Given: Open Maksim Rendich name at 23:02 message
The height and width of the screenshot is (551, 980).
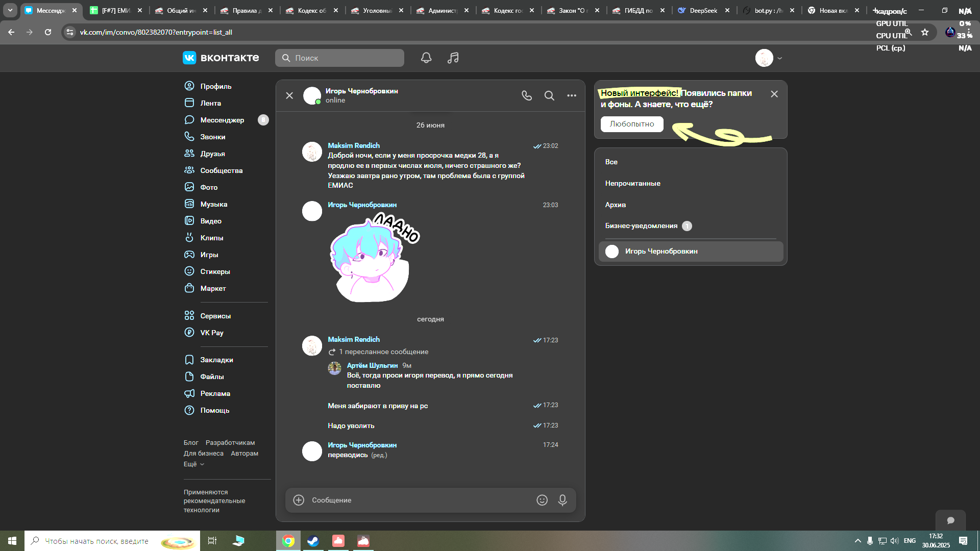Looking at the screenshot, I should (x=354, y=145).
